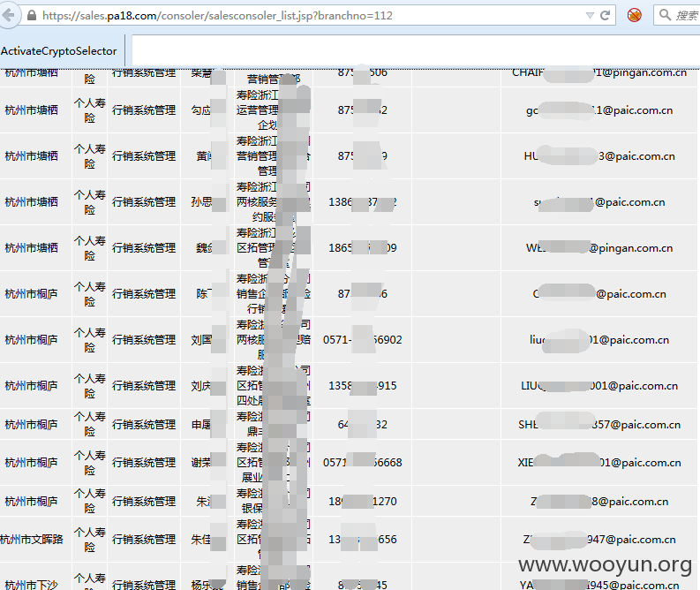Image resolution: width=700 pixels, height=590 pixels.
Task: Click the padlock security icon in address bar
Action: 32,16
